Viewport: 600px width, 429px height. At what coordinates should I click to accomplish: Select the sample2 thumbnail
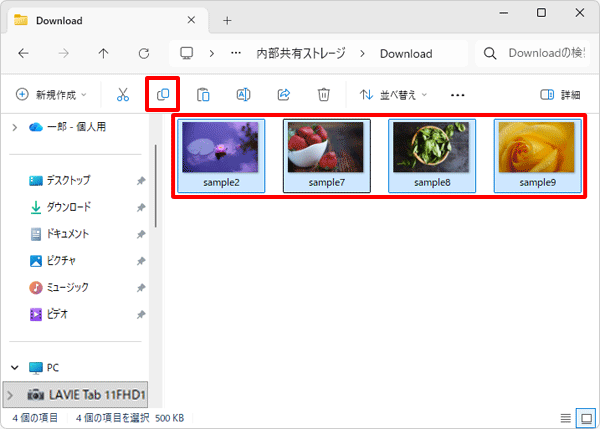click(x=221, y=156)
